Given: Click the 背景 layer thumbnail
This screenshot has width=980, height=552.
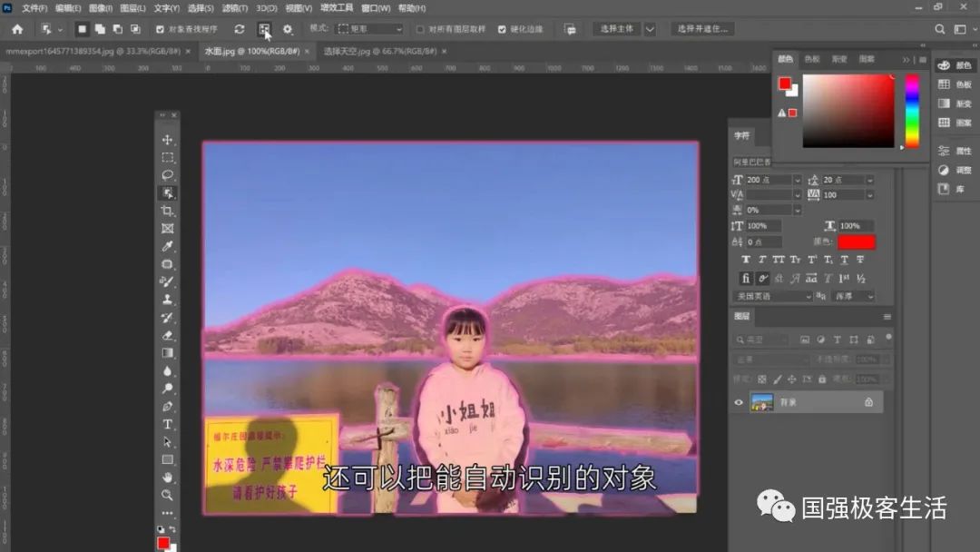Looking at the screenshot, I should pyautogui.click(x=762, y=402).
